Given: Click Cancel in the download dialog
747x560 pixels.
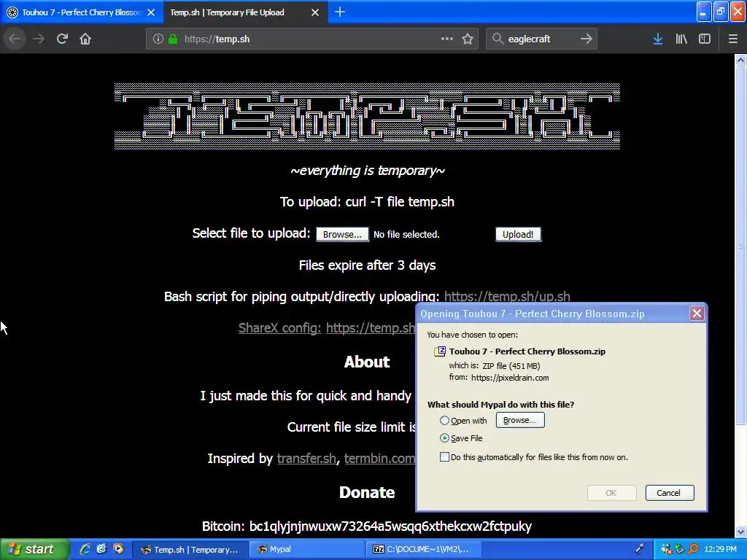Looking at the screenshot, I should coord(670,493).
